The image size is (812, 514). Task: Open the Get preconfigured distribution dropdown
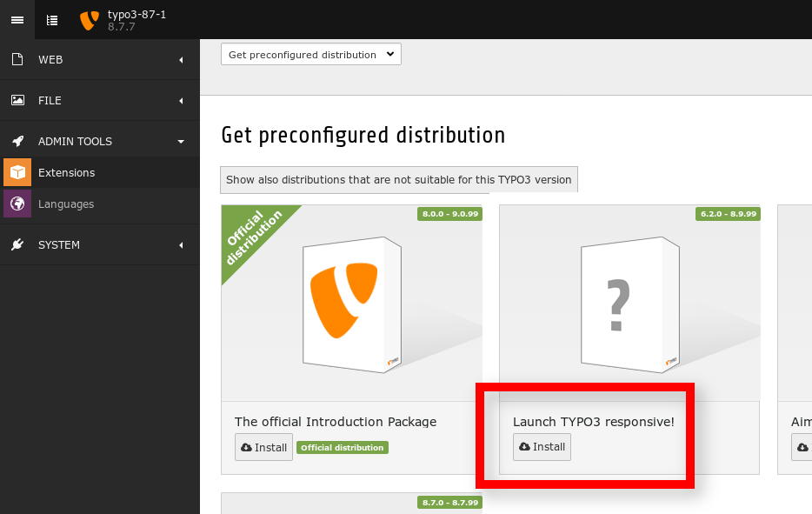click(x=310, y=55)
